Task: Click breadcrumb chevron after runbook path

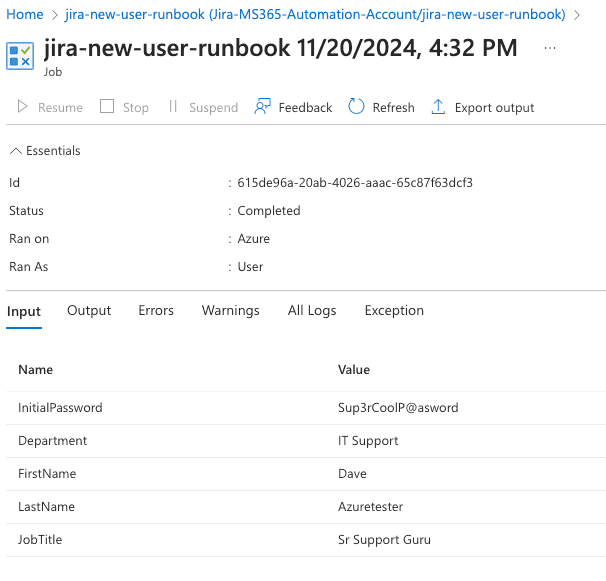Action: [x=577, y=15]
